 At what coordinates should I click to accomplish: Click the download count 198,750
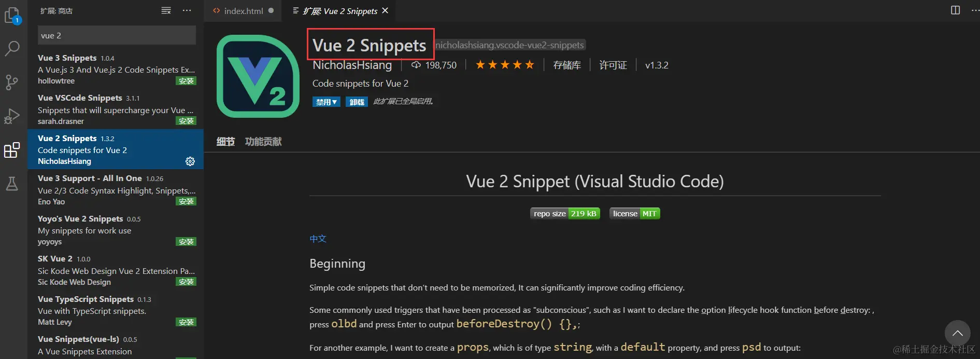pos(434,65)
